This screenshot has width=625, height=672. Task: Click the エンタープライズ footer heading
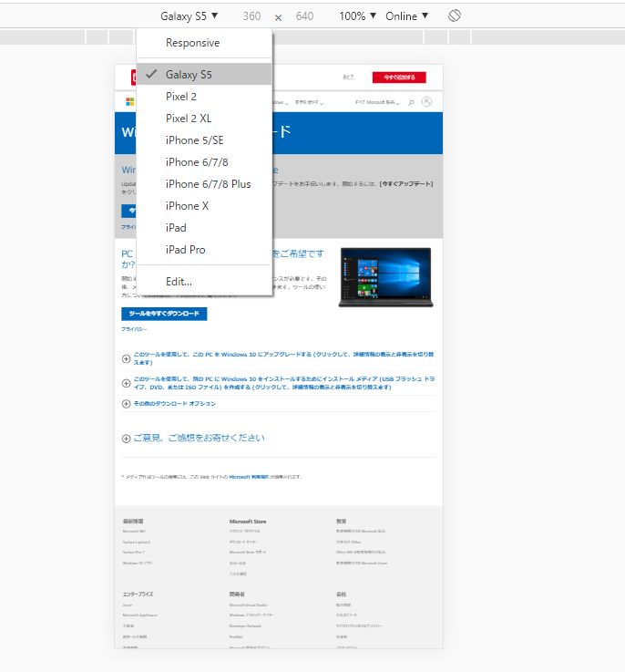[x=138, y=594]
